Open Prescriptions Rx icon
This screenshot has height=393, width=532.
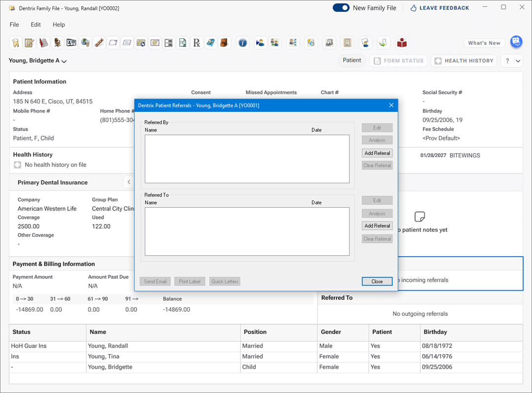197,43
